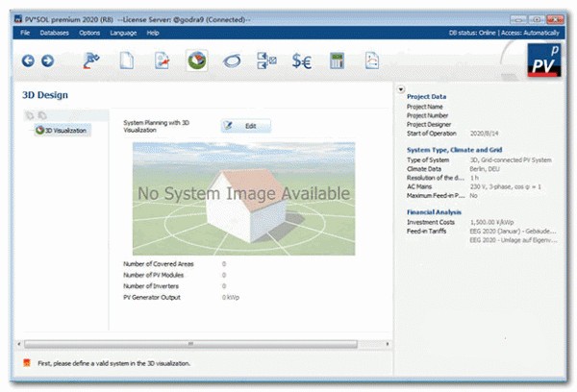Open the Consumption toolbar icon

point(162,61)
